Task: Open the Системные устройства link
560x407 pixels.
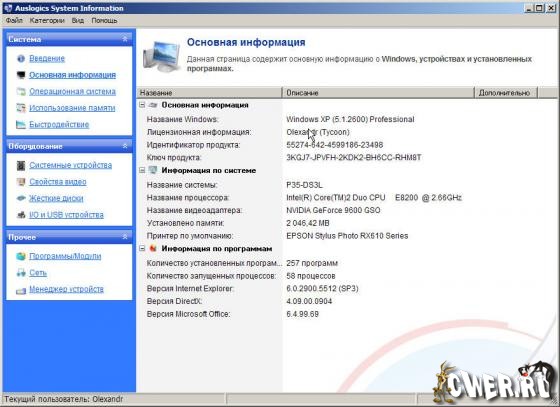Action: 70,165
